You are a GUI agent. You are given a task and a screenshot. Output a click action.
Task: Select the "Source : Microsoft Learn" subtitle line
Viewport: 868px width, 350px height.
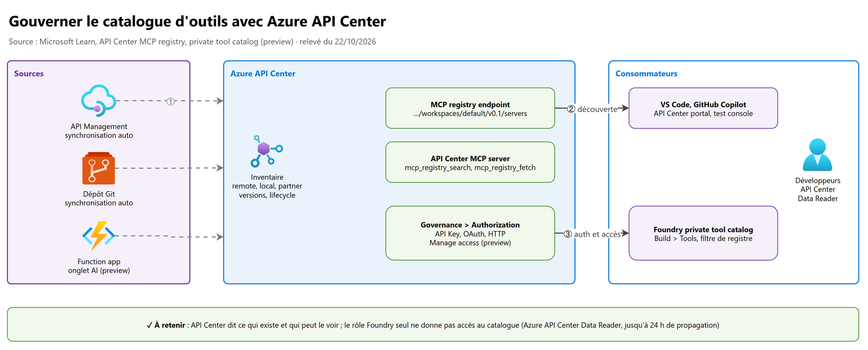tap(192, 41)
